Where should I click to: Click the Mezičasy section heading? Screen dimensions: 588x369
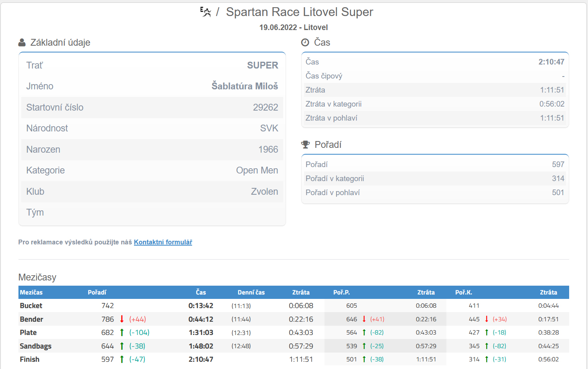37,277
